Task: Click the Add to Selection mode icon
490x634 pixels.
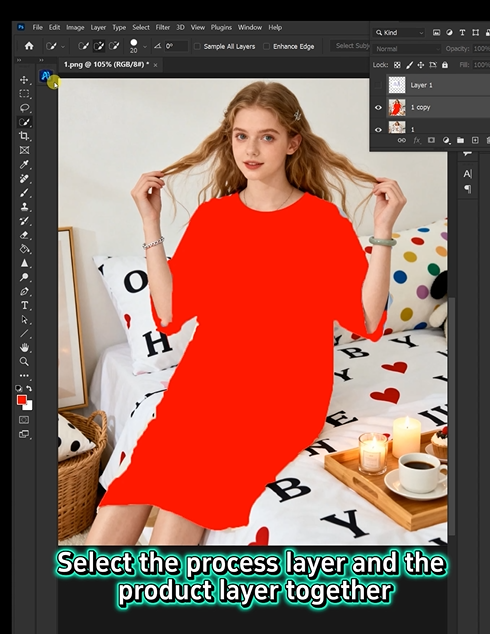Action: (x=99, y=46)
